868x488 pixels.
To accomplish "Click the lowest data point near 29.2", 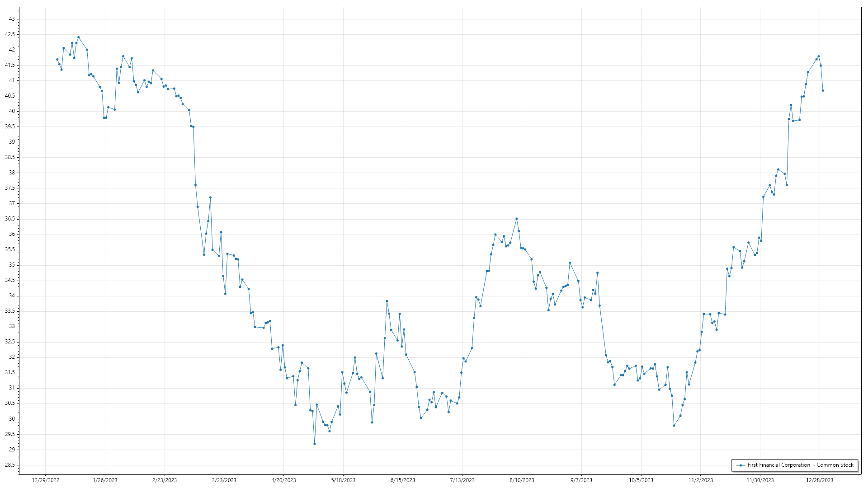I will 315,444.
